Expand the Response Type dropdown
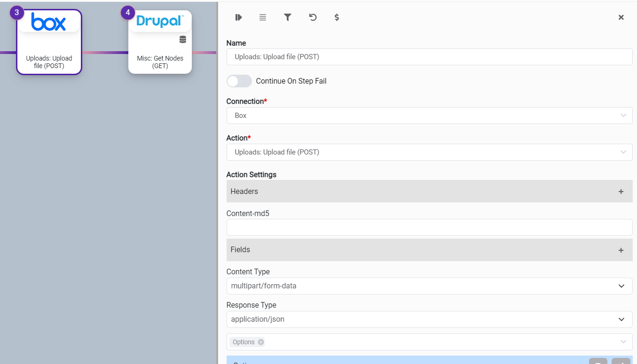This screenshot has width=637, height=364. (x=429, y=319)
